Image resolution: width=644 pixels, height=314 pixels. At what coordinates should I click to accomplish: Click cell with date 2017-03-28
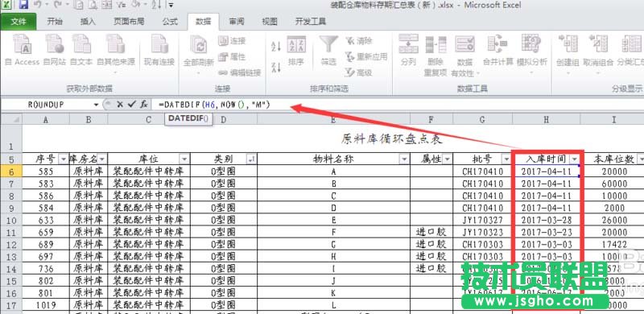[x=547, y=220]
